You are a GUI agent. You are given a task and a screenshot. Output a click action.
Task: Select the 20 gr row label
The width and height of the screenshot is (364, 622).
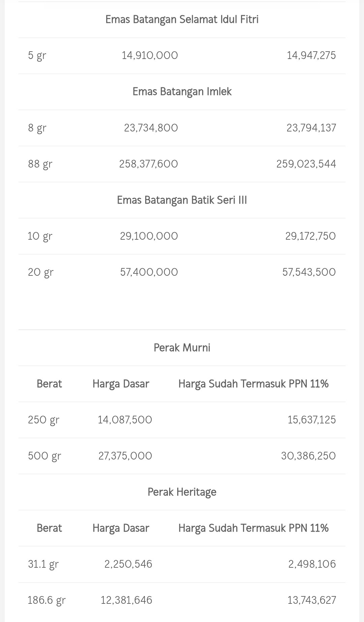(40, 272)
